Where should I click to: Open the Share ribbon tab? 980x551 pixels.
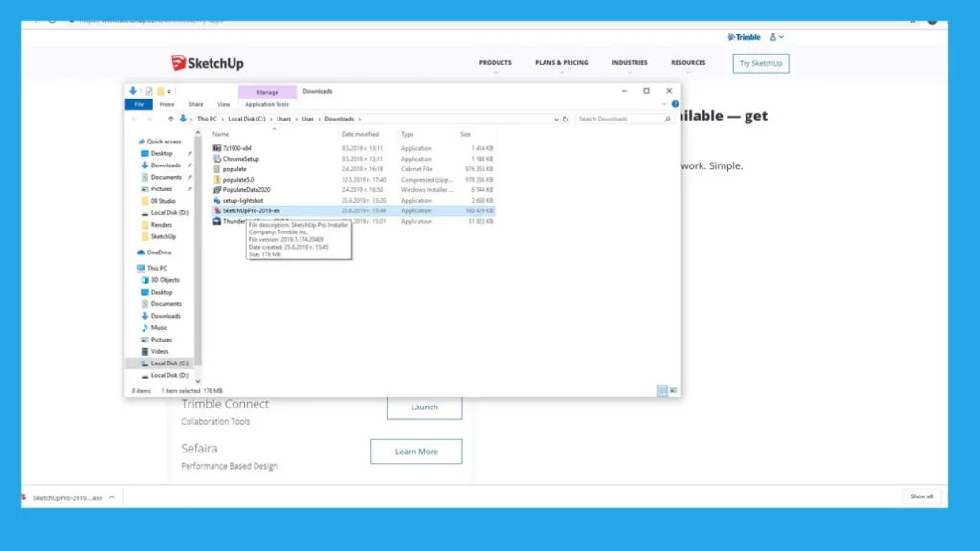pos(195,104)
